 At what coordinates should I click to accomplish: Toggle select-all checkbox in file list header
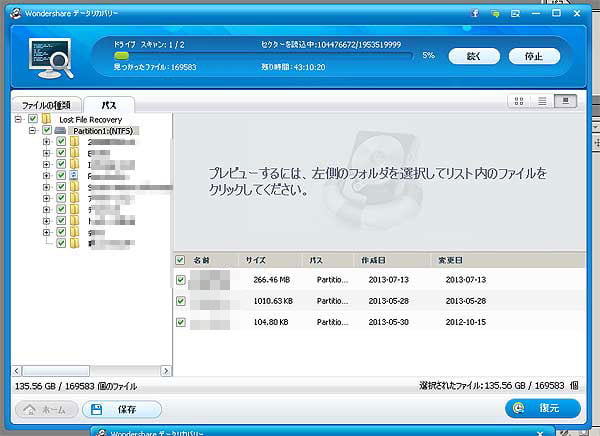[180, 259]
